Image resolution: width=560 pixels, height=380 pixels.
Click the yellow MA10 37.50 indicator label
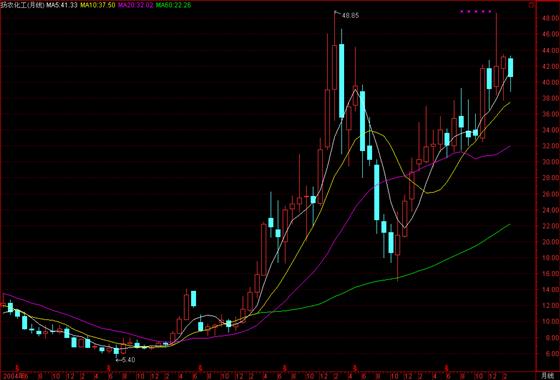[98, 5]
